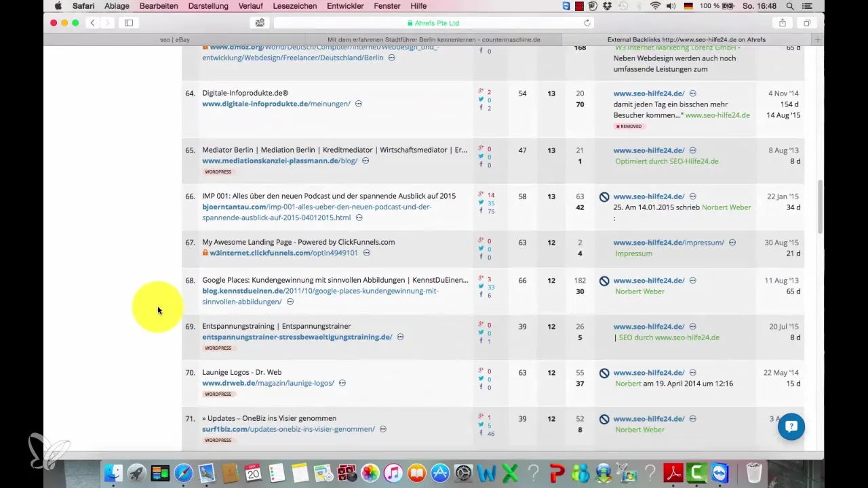The width and height of the screenshot is (868, 488).
Task: Reload page using address bar icon
Action: click(x=587, y=22)
